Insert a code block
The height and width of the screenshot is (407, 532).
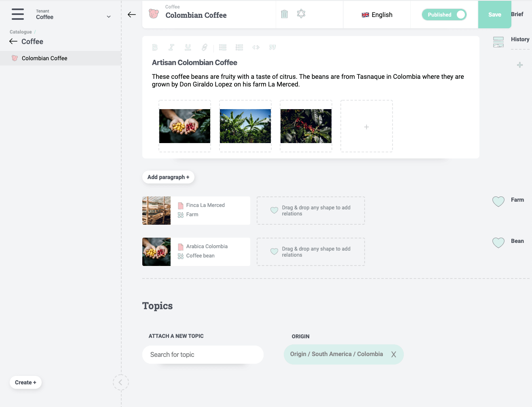(256, 47)
